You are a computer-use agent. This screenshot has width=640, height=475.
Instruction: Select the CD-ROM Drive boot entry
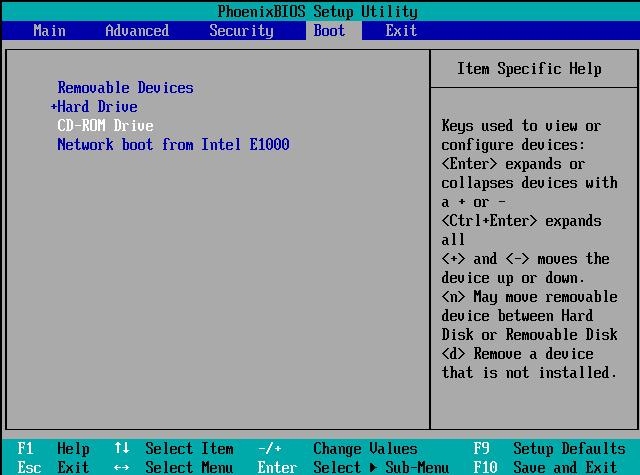[105, 125]
